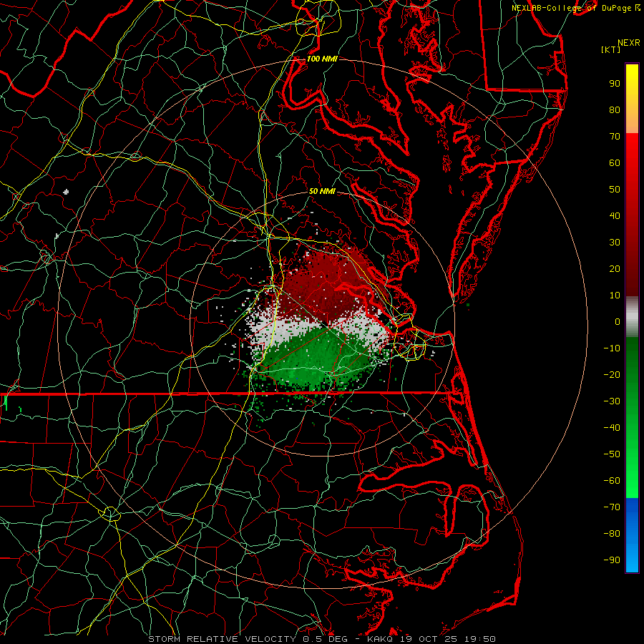The image size is (644, 644).
Task: Click the -30 value on velocity scale
Action: pyautogui.click(x=612, y=401)
